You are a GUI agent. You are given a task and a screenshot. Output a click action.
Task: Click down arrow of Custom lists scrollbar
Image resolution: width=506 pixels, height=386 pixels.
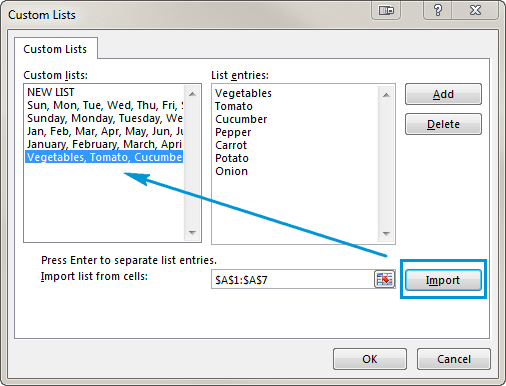tap(192, 232)
